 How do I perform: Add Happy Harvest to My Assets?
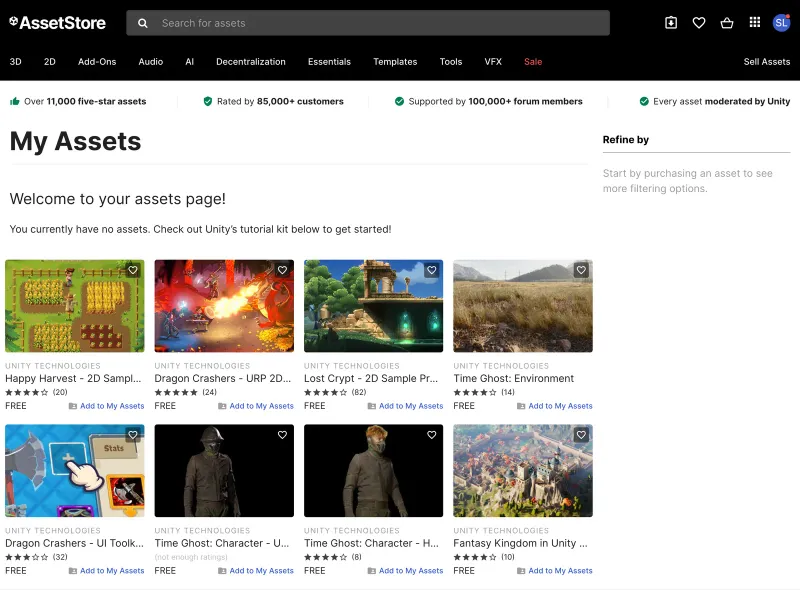pos(106,406)
